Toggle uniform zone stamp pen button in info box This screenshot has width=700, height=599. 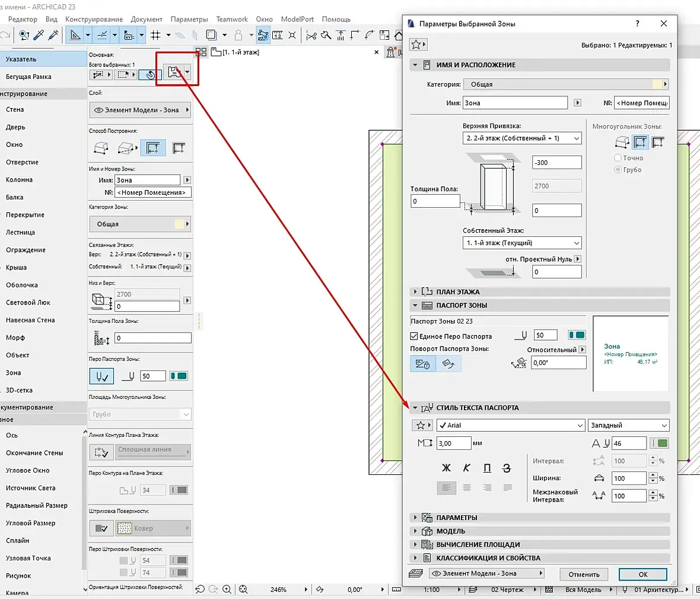click(x=101, y=376)
